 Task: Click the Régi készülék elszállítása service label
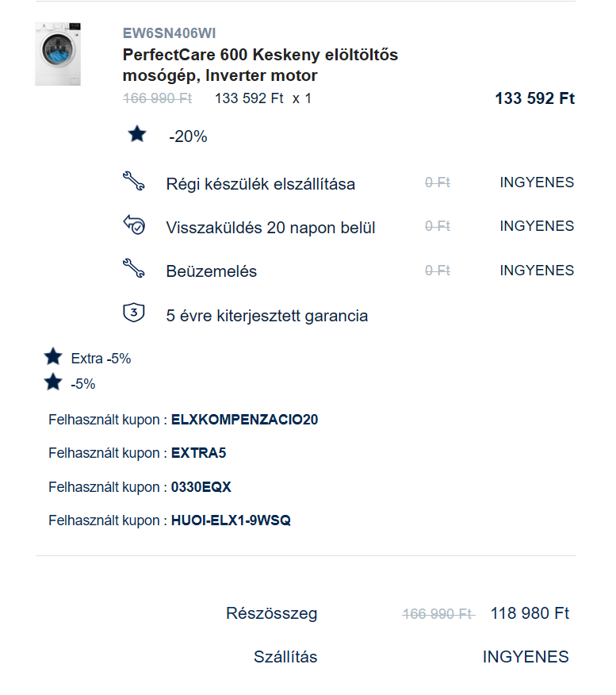(260, 184)
